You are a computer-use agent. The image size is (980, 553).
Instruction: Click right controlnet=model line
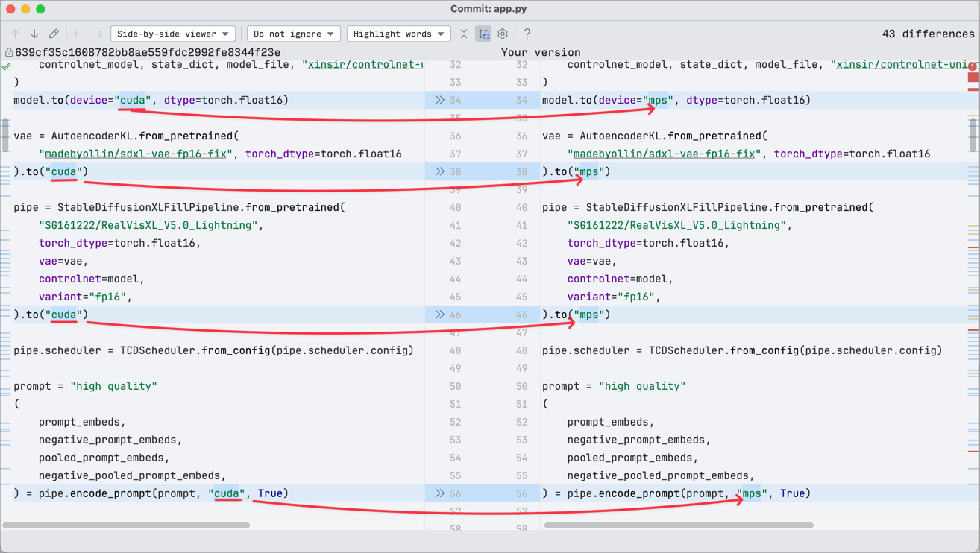tap(621, 279)
